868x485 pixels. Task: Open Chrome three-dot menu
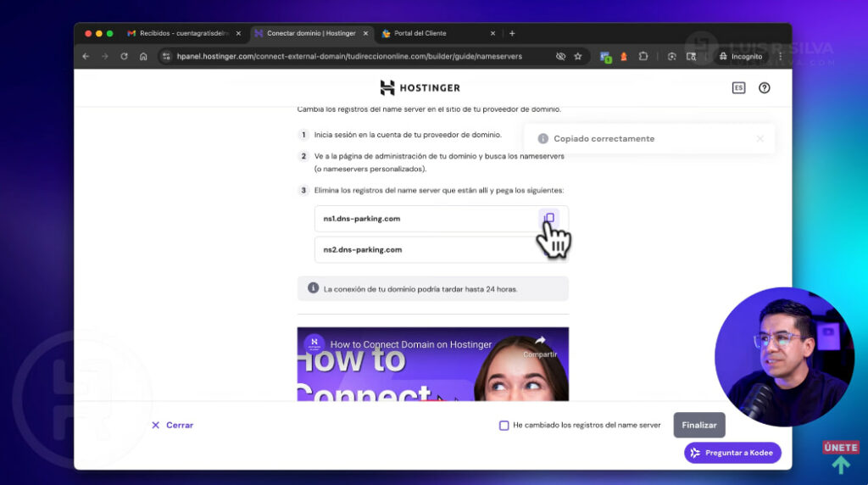pos(781,57)
